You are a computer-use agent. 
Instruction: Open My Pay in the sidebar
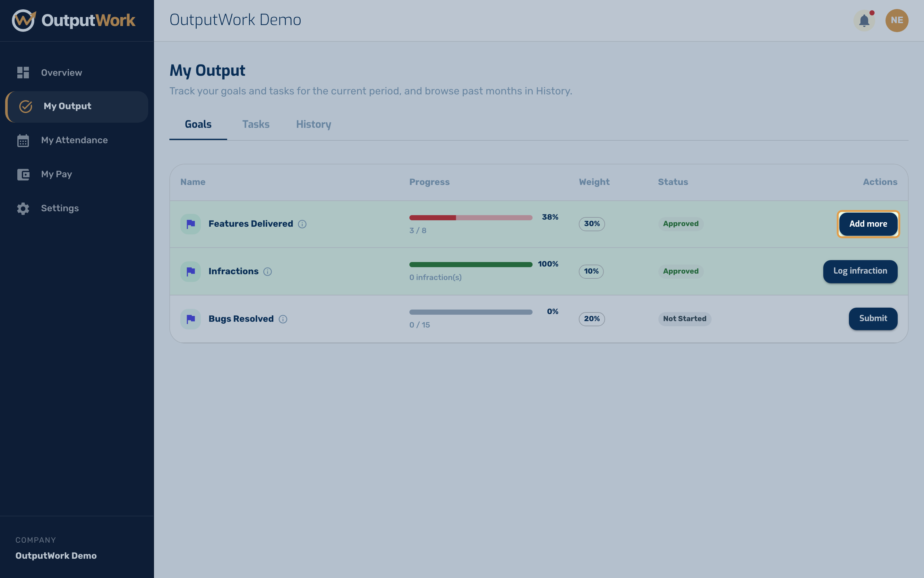76,174
